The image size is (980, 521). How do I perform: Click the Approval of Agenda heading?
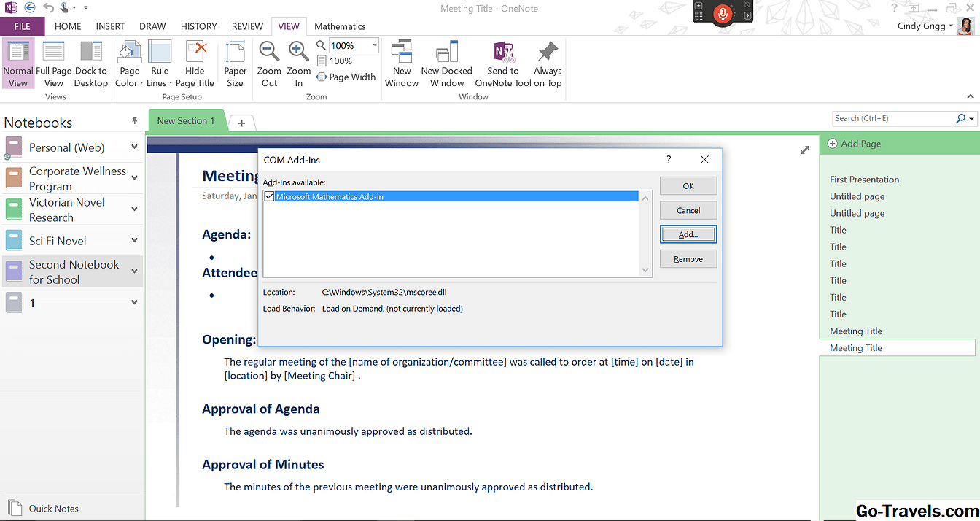click(x=261, y=409)
